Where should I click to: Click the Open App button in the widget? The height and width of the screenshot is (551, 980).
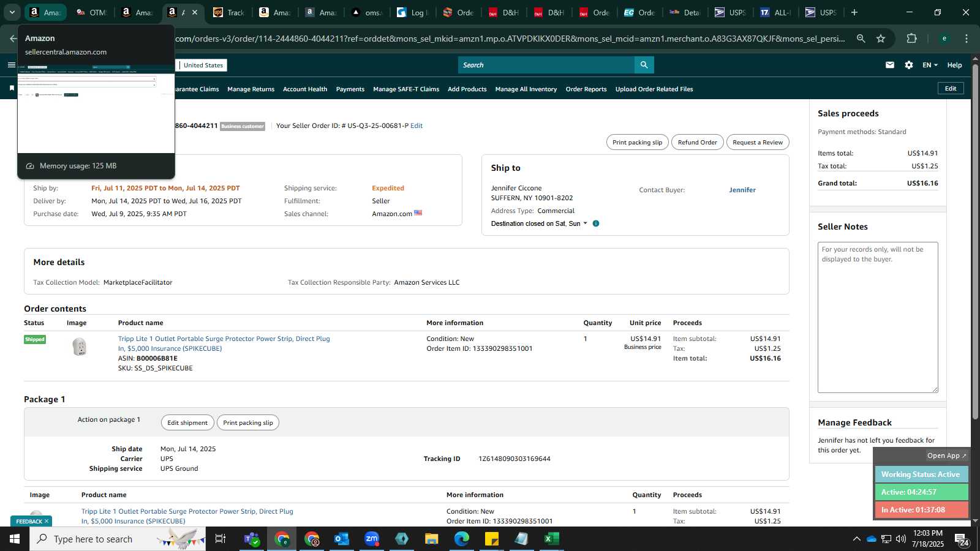(946, 455)
